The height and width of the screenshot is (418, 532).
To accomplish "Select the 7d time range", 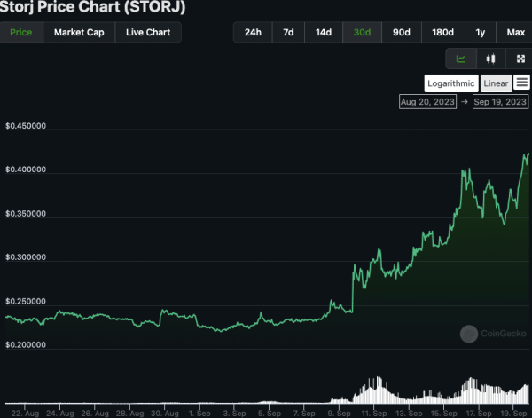I will click(x=288, y=33).
